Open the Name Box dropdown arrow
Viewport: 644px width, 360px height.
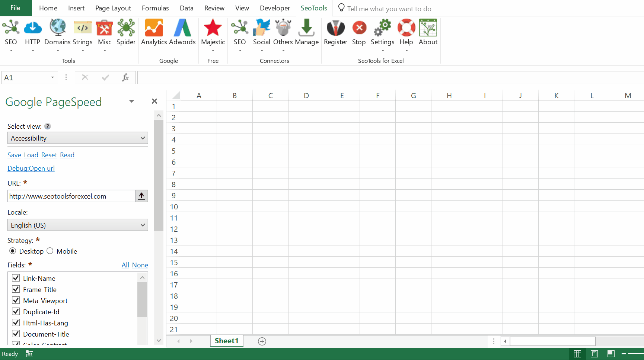tap(52, 77)
